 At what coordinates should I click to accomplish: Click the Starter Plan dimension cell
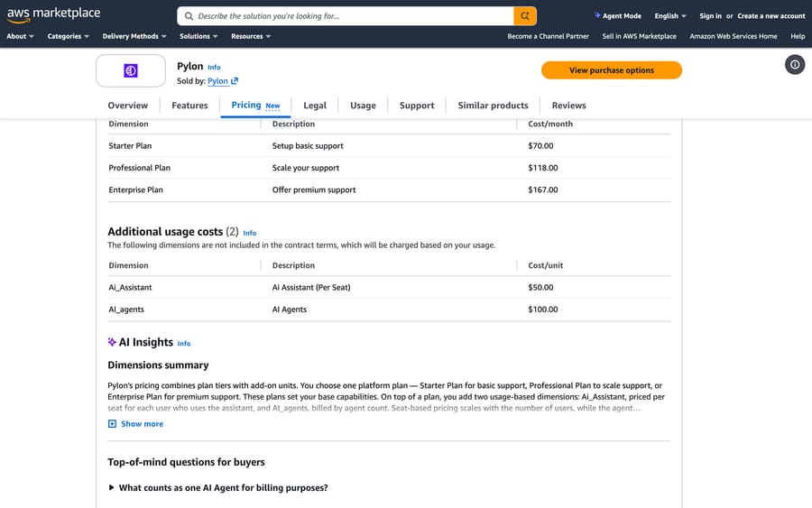(130, 146)
